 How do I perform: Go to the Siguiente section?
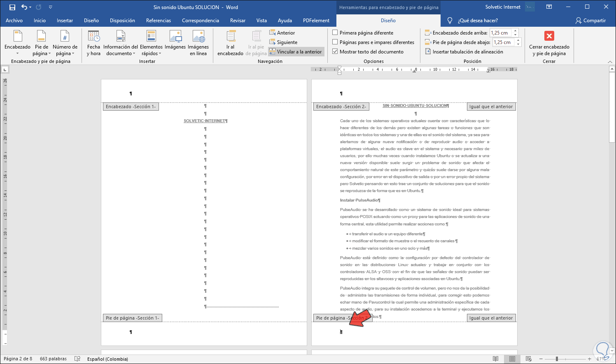[283, 42]
